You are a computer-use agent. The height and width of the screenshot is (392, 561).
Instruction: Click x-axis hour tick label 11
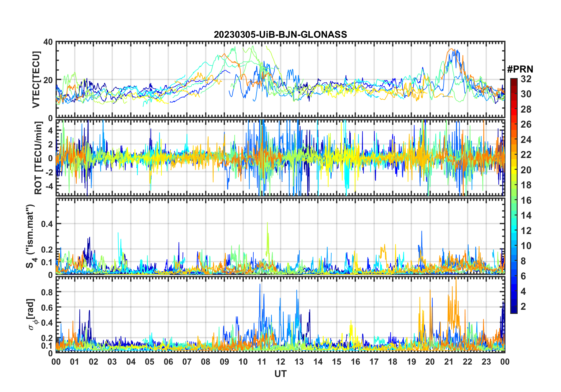pos(262,362)
